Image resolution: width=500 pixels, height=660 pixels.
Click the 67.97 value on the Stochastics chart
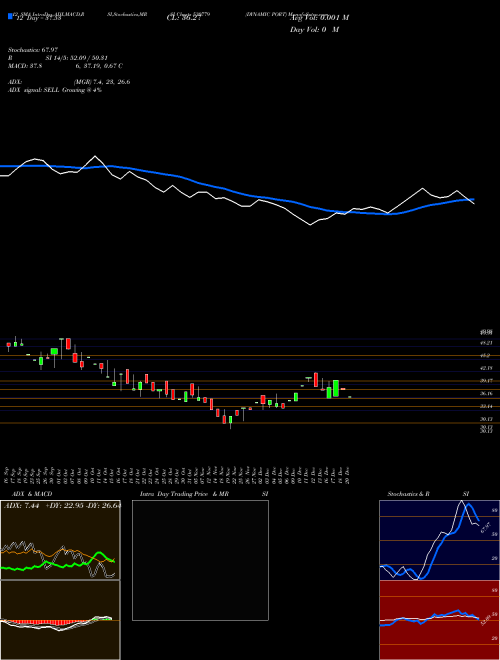[486, 527]
